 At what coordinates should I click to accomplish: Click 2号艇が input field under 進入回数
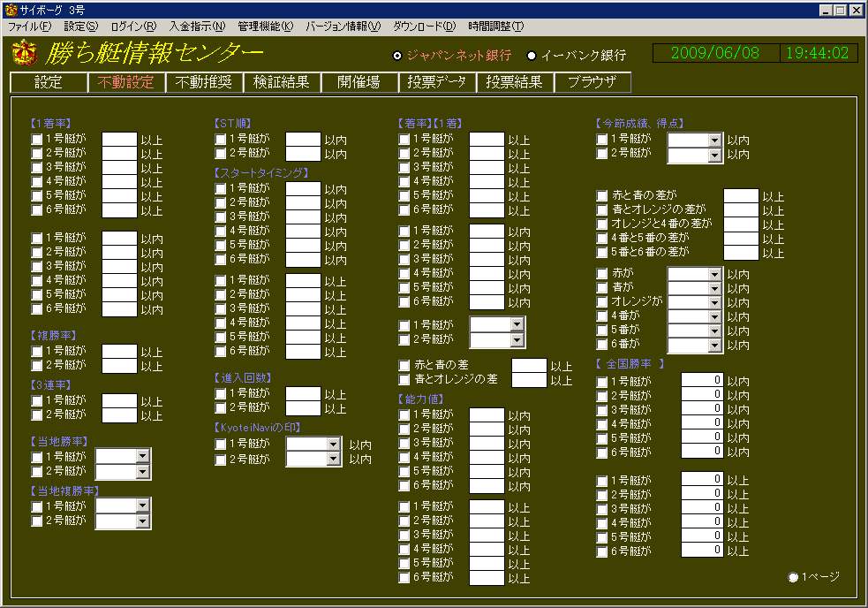(x=303, y=408)
